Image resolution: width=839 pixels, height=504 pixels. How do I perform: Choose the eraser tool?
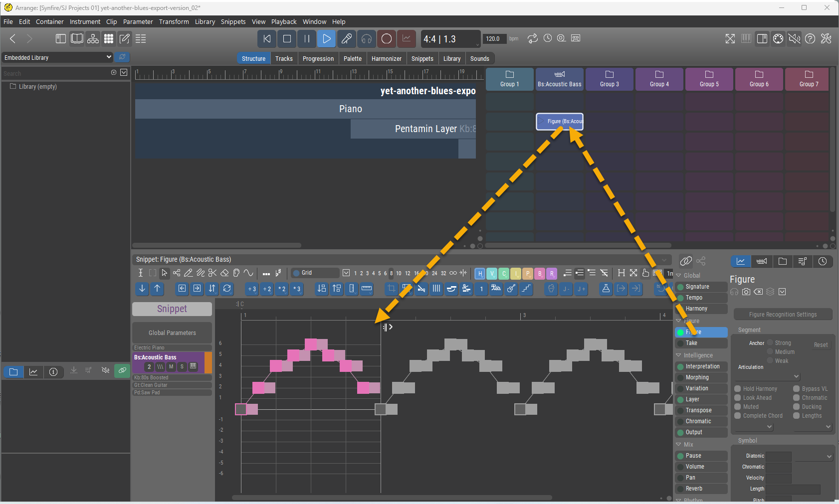pos(224,273)
